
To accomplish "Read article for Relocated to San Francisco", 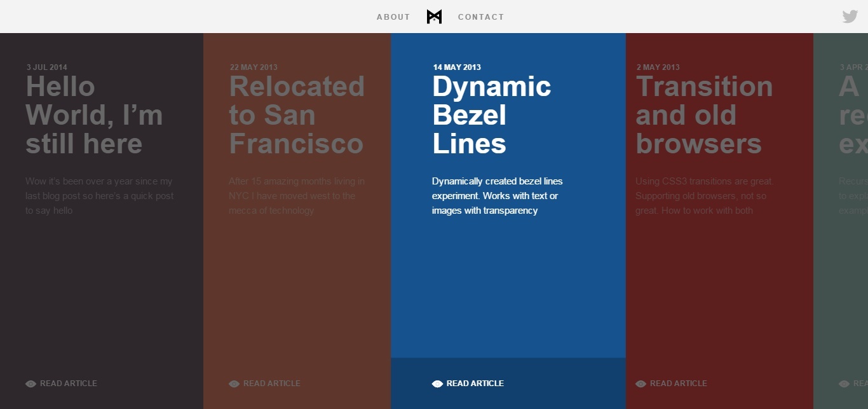I will pos(271,384).
